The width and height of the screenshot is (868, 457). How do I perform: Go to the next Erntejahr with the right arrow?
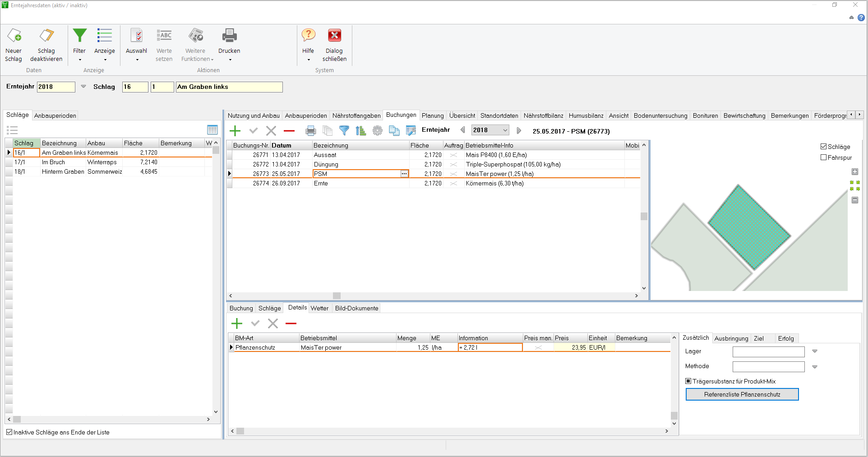point(519,130)
